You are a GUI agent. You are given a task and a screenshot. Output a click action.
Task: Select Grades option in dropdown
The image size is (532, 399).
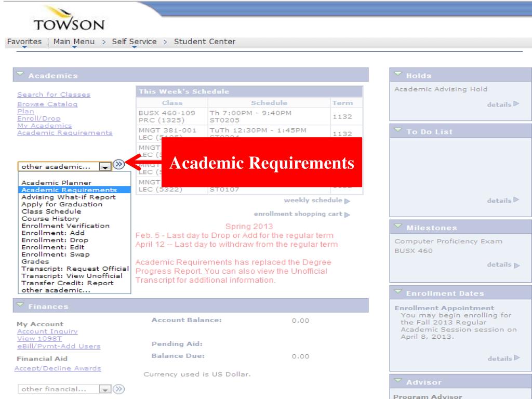point(74,262)
